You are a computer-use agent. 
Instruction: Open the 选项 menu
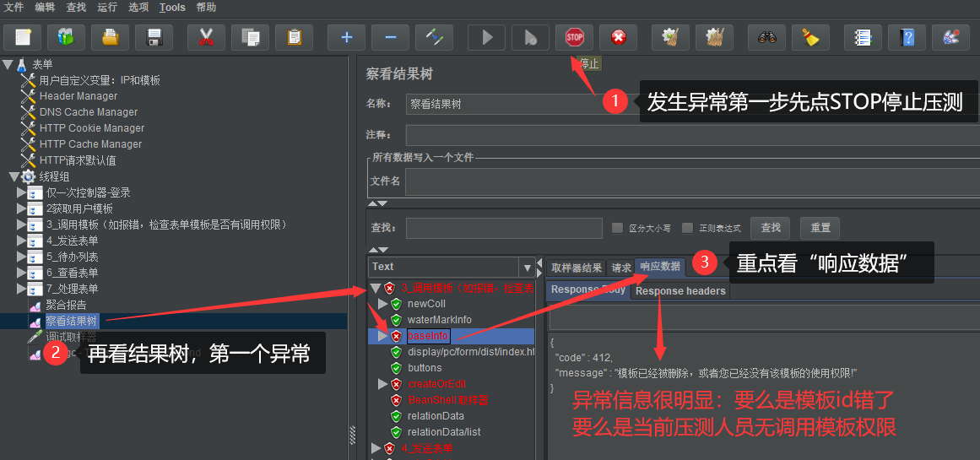138,8
